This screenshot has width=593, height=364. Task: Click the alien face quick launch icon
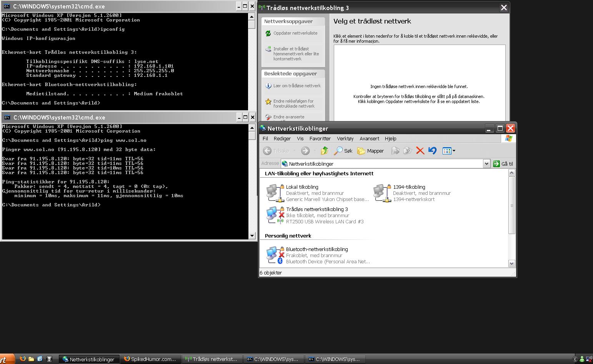tap(49, 359)
